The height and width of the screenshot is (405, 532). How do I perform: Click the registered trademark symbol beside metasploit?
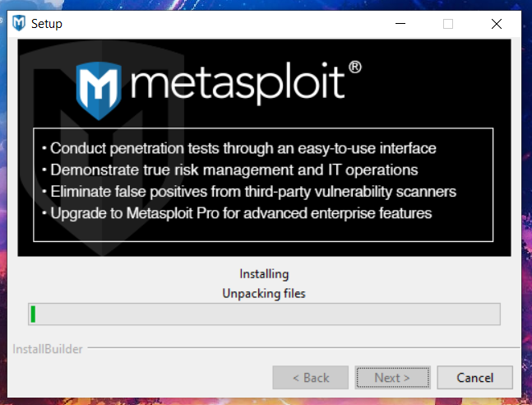[x=355, y=67]
